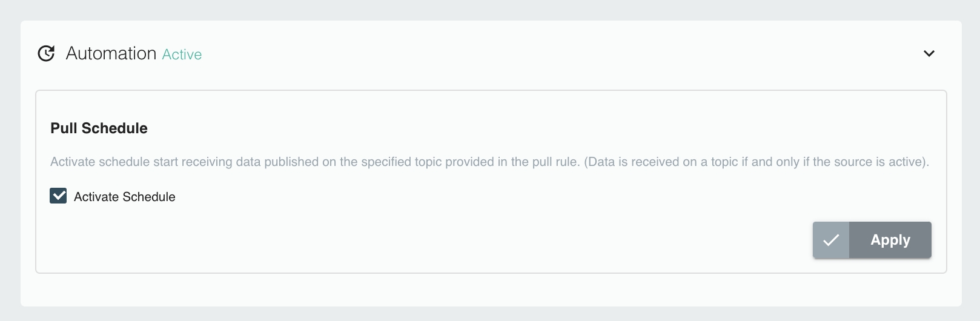Click the checkmark icon on Apply button
This screenshot has height=321, width=980.
(831, 240)
